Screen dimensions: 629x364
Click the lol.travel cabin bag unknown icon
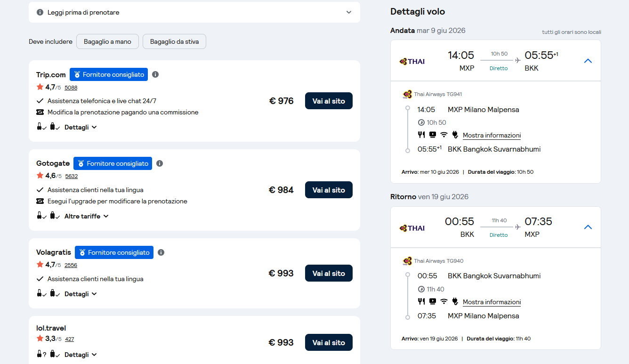[x=41, y=354]
